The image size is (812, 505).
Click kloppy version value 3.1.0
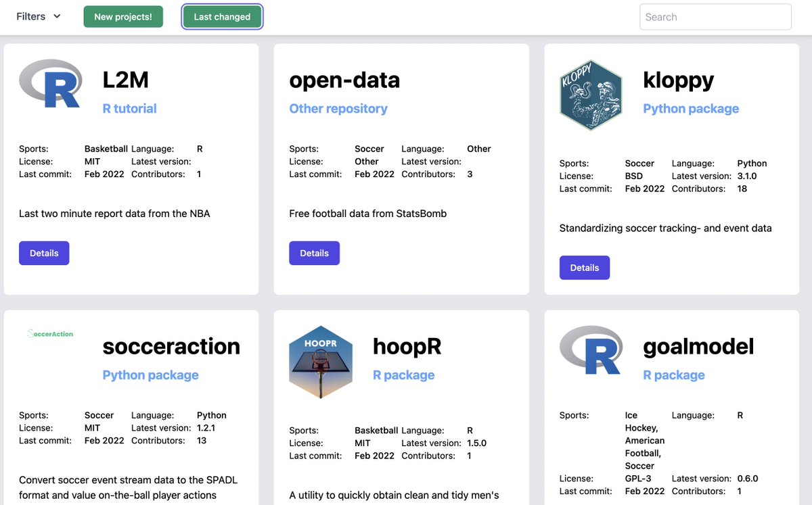click(747, 176)
